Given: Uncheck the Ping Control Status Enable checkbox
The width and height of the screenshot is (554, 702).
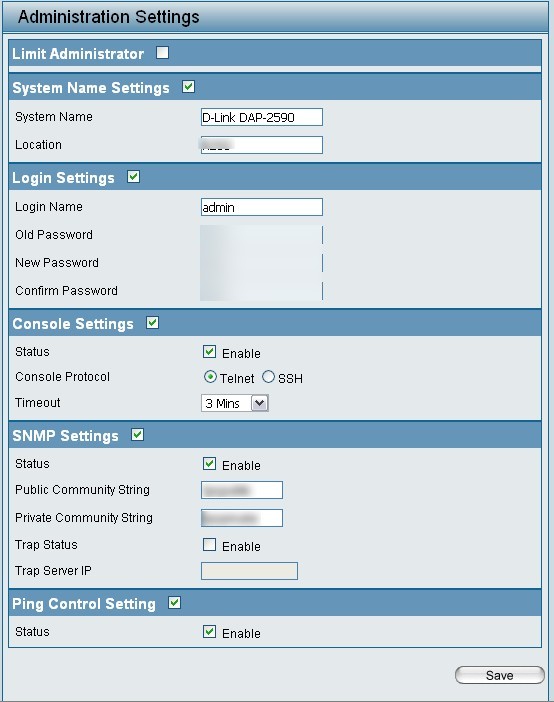Looking at the screenshot, I should tap(209, 632).
